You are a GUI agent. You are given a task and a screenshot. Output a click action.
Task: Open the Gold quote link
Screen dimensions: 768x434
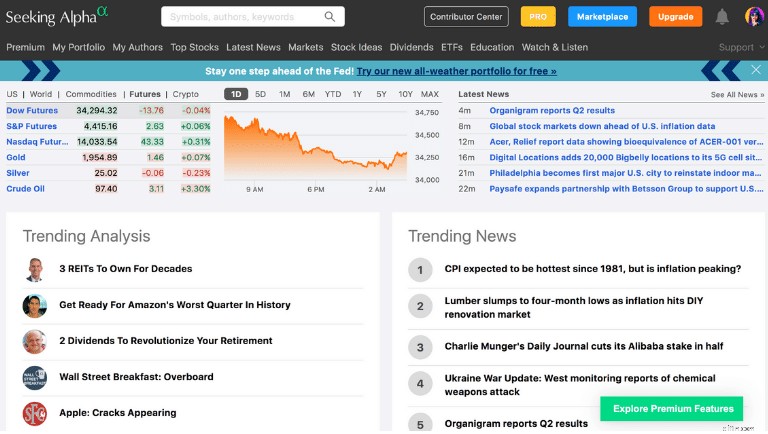[16, 158]
